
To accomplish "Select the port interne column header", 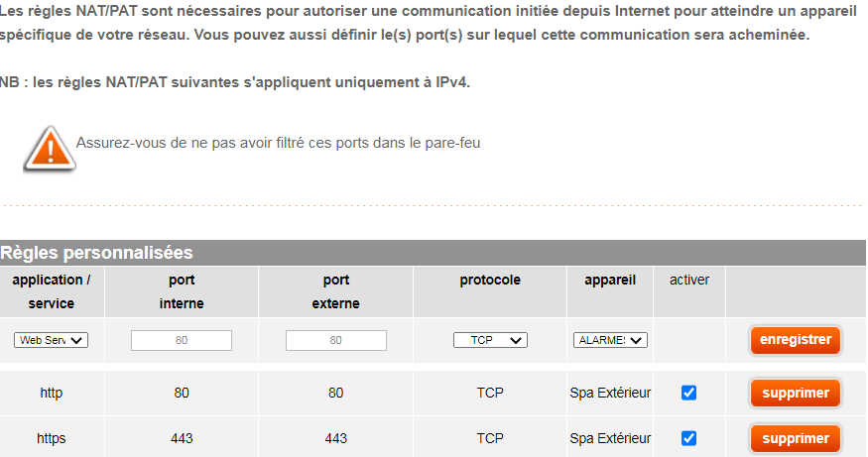I will pyautogui.click(x=182, y=291).
